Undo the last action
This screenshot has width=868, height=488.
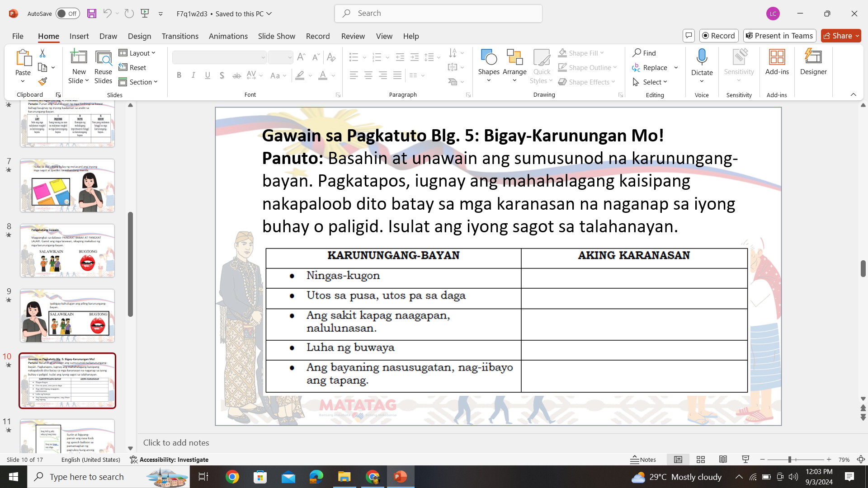point(107,14)
